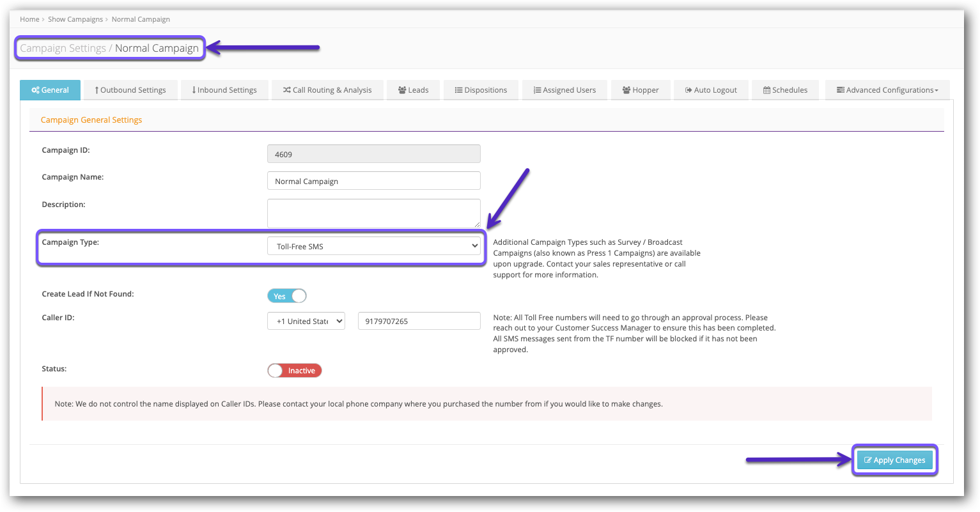Screen dimensions: 980x512
Task: Toggle the Inactive status switch
Action: tap(295, 371)
